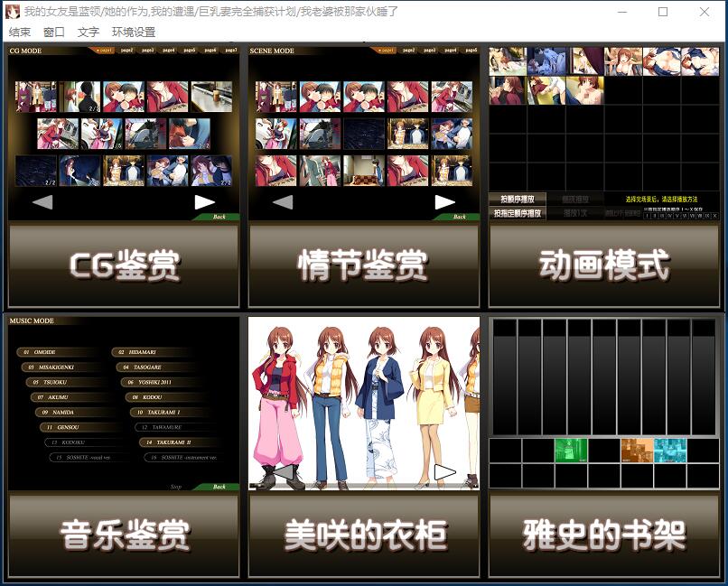
Task: Open the 文字 menu
Action: tap(89, 32)
